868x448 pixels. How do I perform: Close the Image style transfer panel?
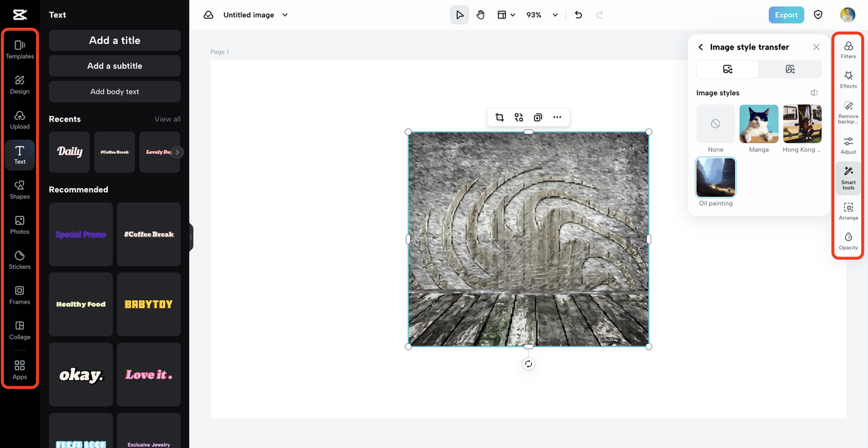816,48
